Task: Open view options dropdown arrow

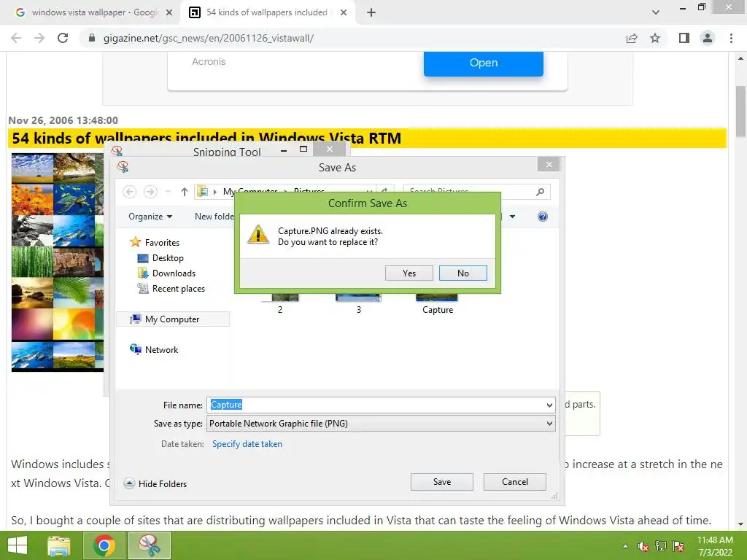Action: (512, 217)
